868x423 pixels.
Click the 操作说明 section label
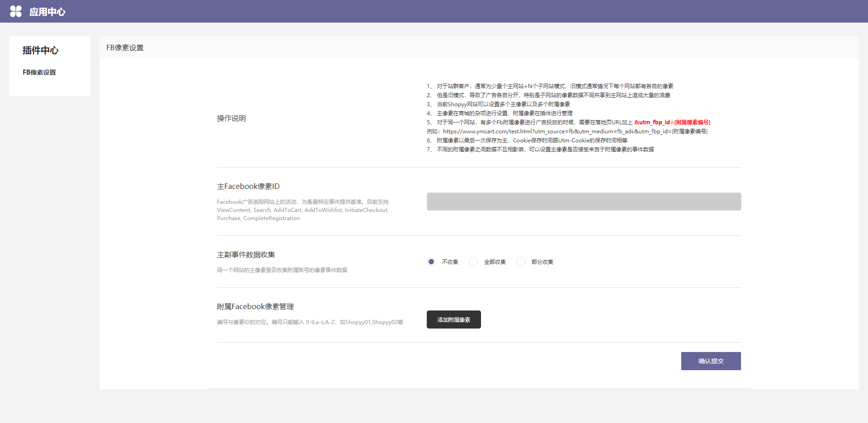pos(231,118)
